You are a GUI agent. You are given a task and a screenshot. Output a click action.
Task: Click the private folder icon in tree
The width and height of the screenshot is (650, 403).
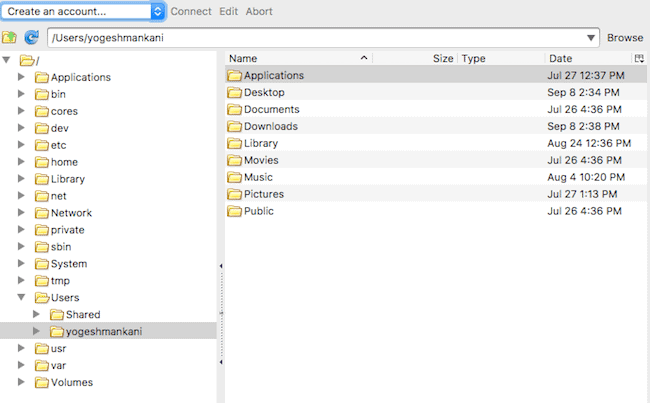pos(41,230)
